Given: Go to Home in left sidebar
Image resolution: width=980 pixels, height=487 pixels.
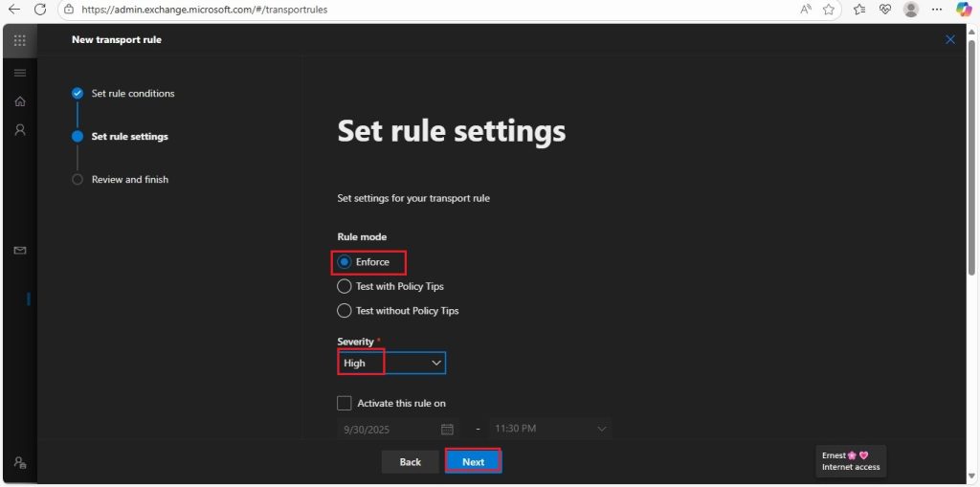Looking at the screenshot, I should click(x=20, y=101).
